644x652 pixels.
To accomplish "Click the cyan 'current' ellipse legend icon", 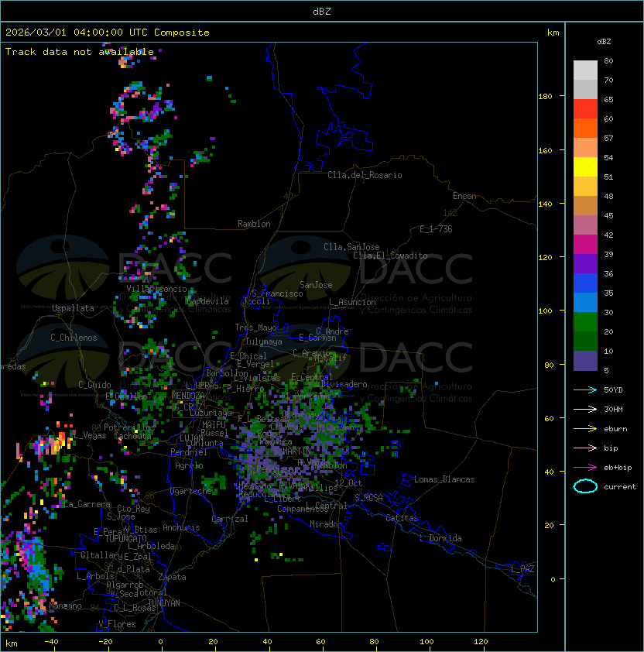I will [585, 486].
